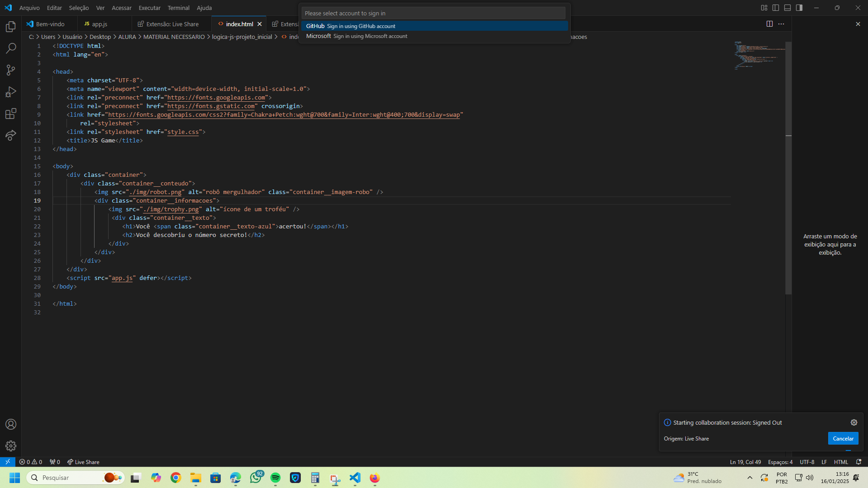Click the editor vertical scrollbar
Image resolution: width=868 pixels, height=488 pixels.
point(788,167)
